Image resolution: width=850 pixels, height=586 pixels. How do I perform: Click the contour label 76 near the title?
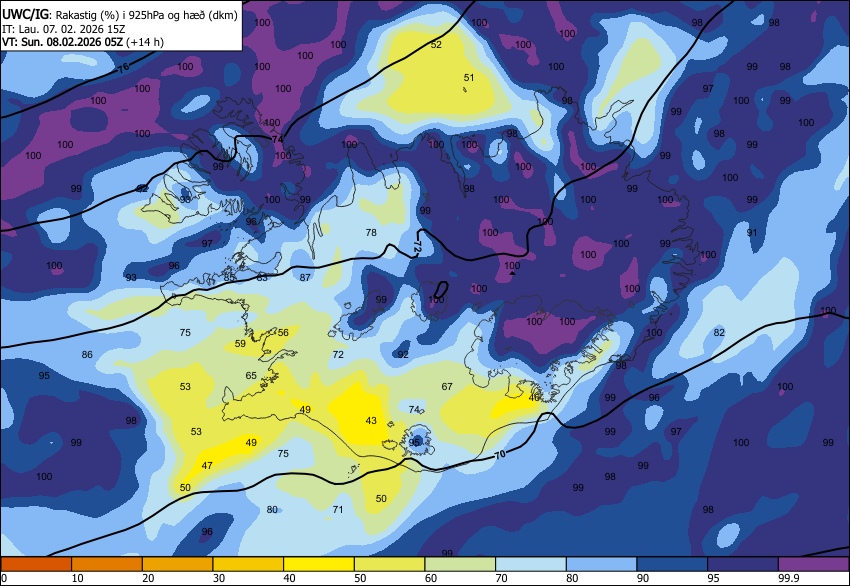(x=124, y=68)
